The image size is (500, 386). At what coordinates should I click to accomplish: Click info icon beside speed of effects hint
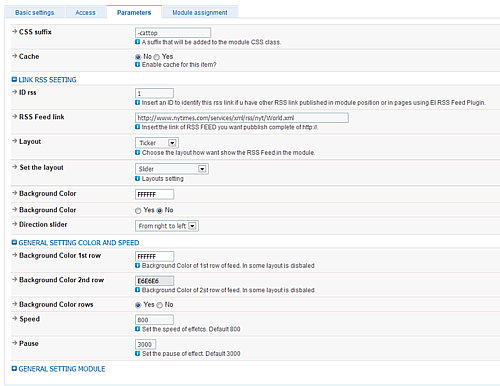(137, 329)
